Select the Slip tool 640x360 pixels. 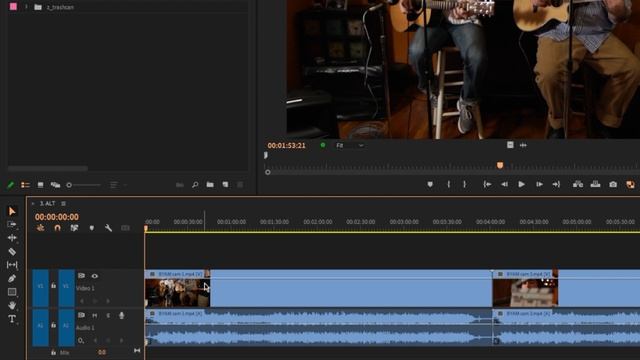(12, 265)
